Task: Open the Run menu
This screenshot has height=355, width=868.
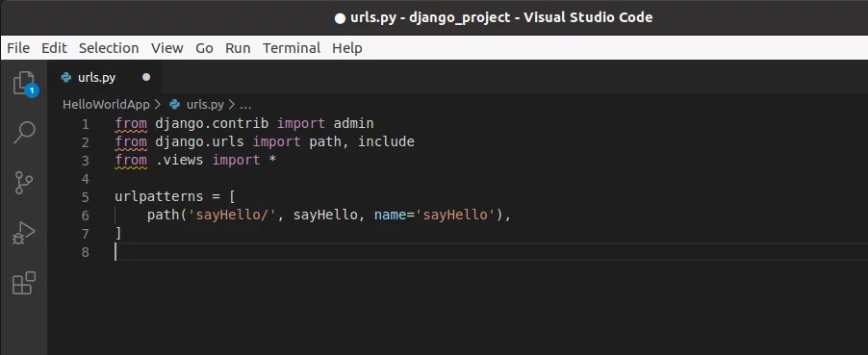Action: click(238, 48)
